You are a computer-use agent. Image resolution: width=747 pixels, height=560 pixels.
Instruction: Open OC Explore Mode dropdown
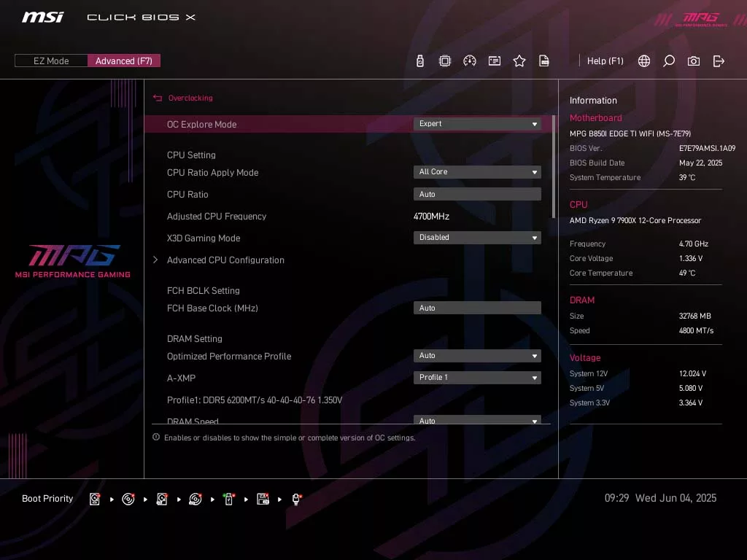[477, 124]
